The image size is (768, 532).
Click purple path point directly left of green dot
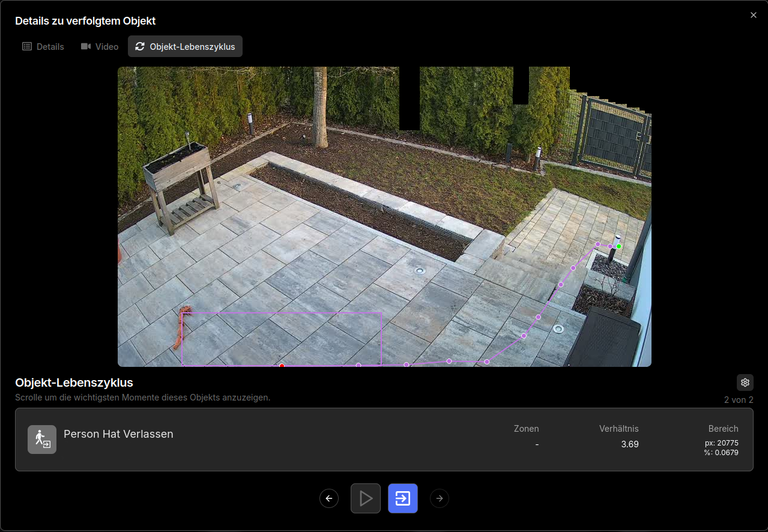610,246
